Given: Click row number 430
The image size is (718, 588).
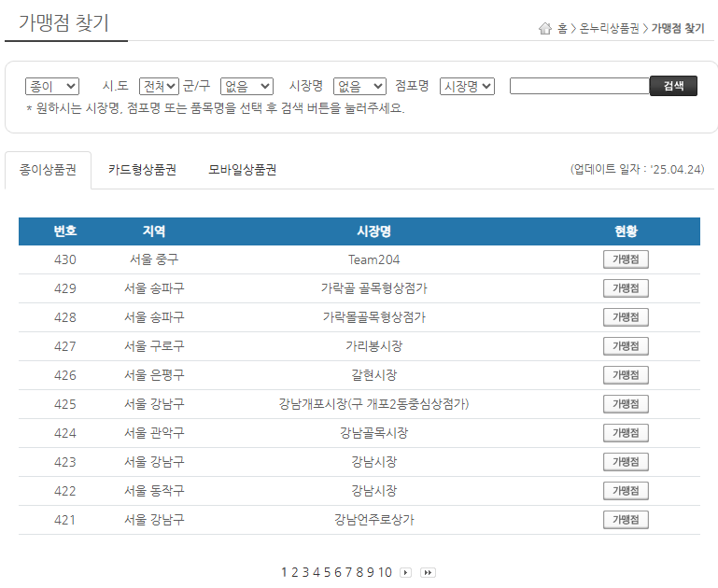Looking at the screenshot, I should pyautogui.click(x=65, y=259).
